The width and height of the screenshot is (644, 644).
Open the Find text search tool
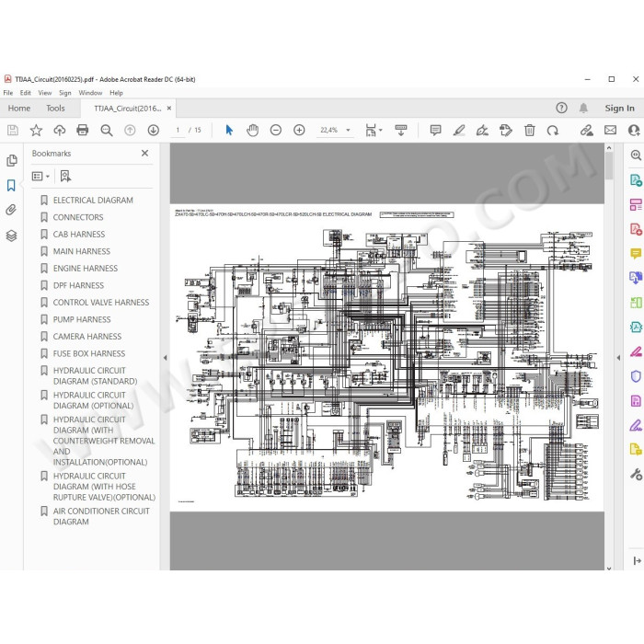click(x=107, y=131)
